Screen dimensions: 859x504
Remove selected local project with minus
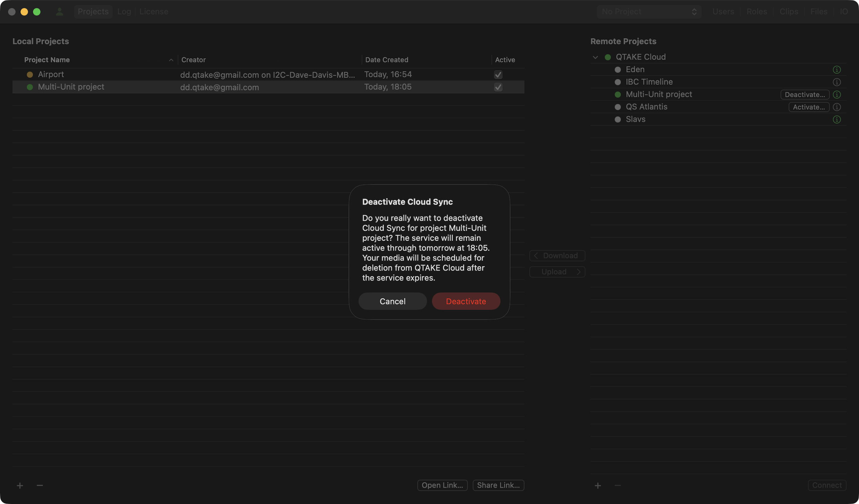point(40,485)
